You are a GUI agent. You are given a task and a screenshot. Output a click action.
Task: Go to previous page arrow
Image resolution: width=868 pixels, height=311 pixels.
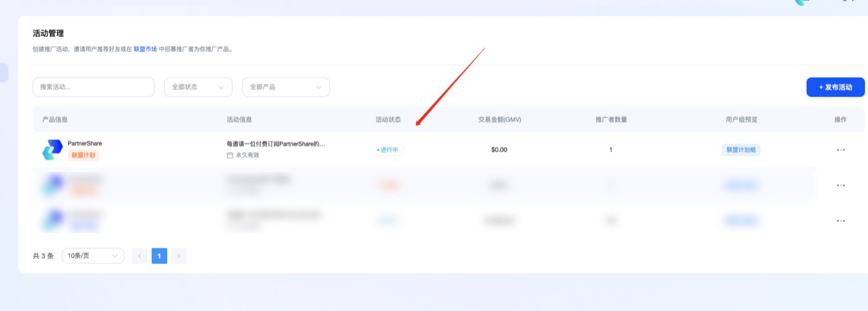click(x=140, y=256)
